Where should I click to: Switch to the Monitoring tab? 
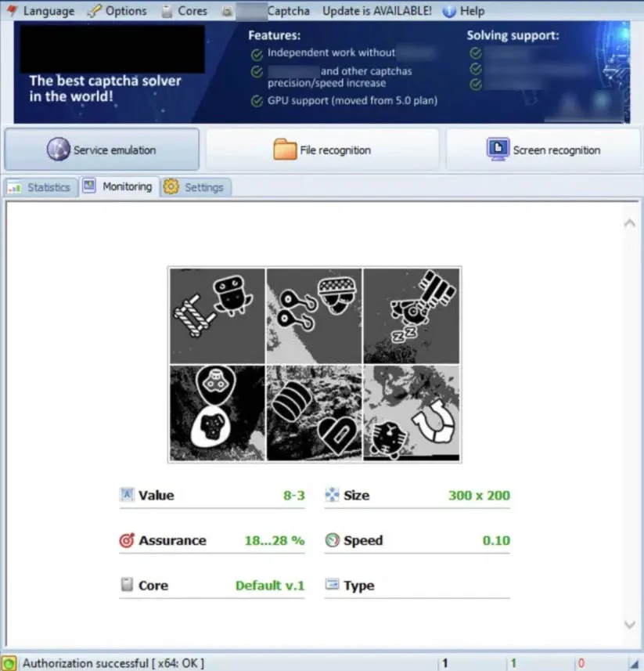pos(119,186)
